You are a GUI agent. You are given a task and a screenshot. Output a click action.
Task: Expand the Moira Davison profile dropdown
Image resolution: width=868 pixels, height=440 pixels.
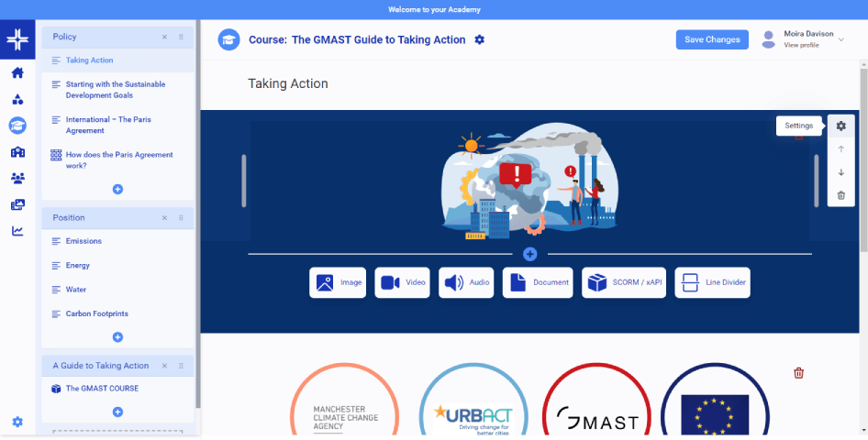coord(842,39)
